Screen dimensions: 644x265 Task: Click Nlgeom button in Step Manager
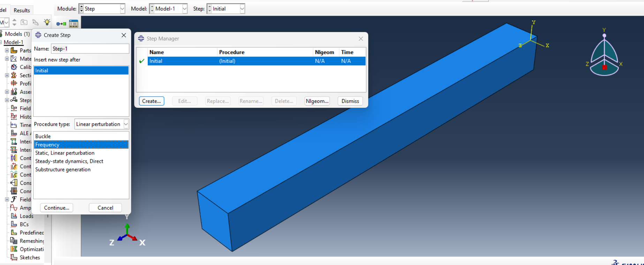pos(317,101)
